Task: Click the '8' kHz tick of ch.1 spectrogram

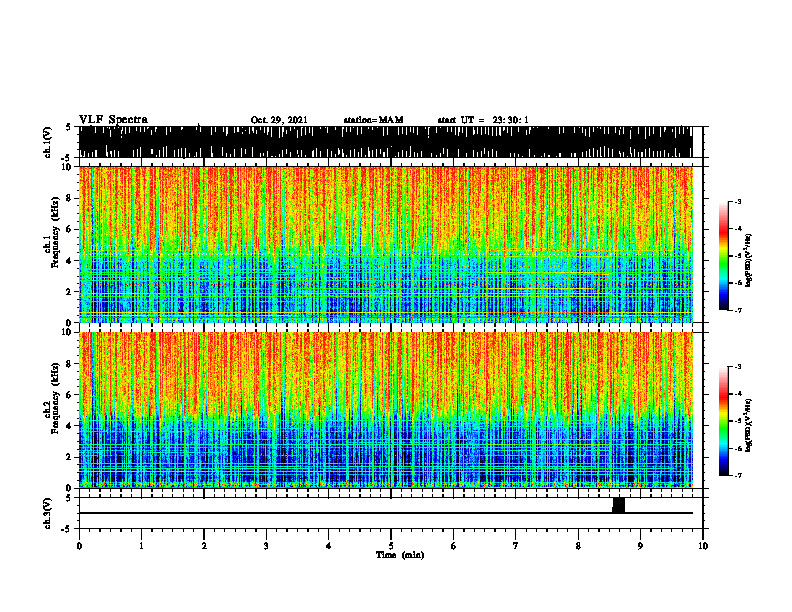Action: click(x=69, y=198)
